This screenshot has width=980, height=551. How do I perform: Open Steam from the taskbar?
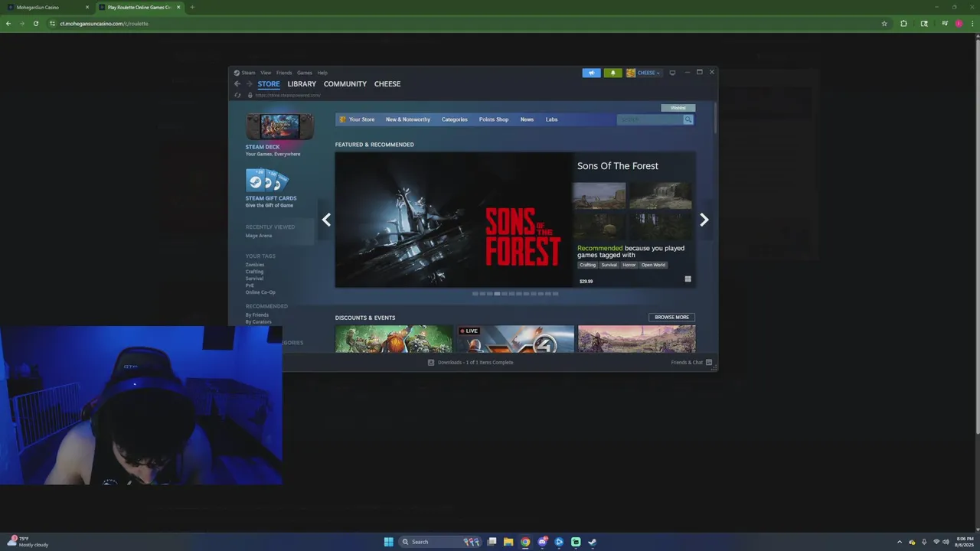593,542
